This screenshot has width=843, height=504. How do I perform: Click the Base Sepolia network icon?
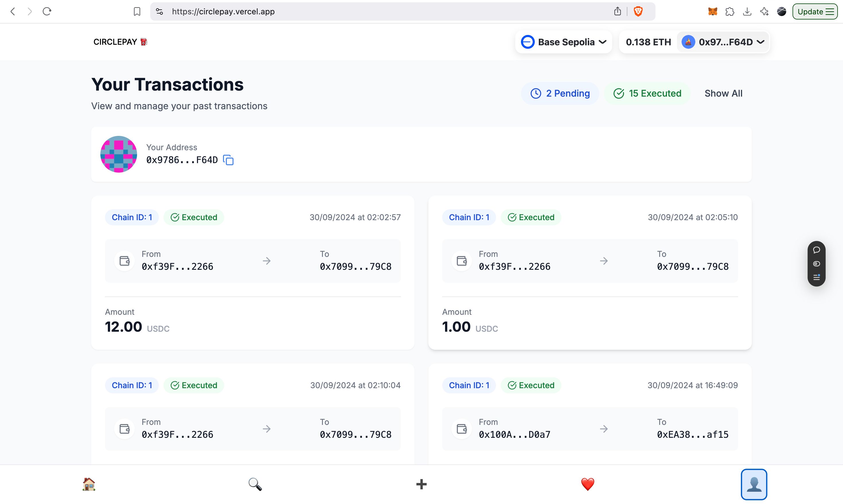pos(527,41)
